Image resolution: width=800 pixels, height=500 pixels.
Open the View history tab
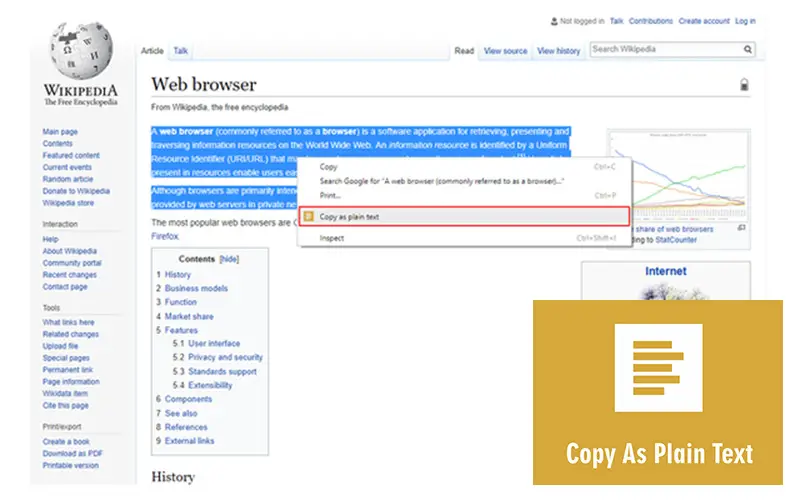point(559,51)
